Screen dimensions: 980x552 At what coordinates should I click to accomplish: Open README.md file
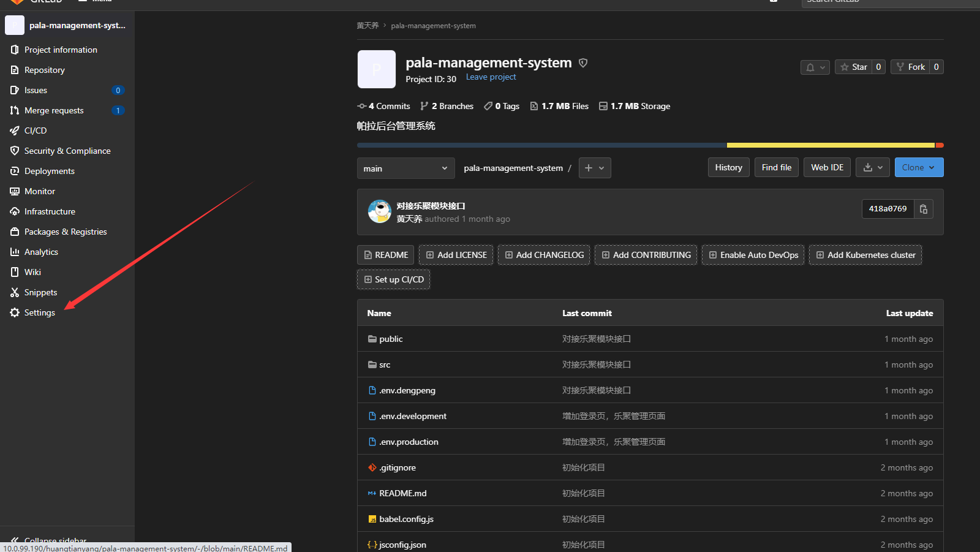(403, 493)
